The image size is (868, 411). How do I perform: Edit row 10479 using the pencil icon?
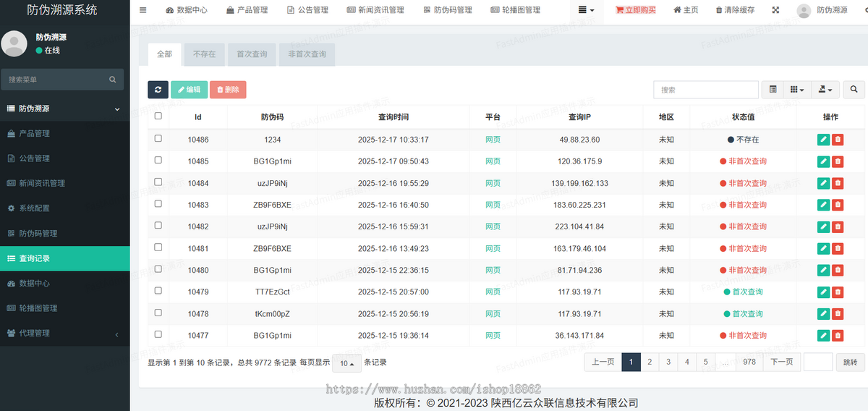coord(823,292)
